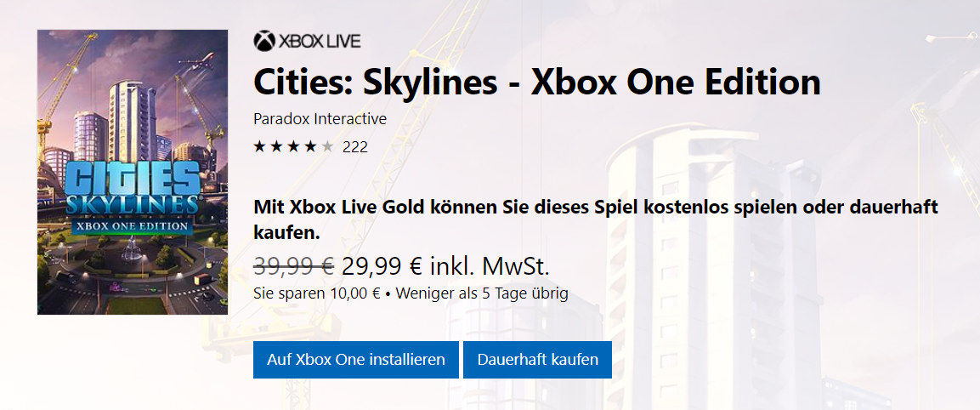980x410 pixels.
Task: Open the Cities Skylines cover art thumbnail
Action: point(133,172)
